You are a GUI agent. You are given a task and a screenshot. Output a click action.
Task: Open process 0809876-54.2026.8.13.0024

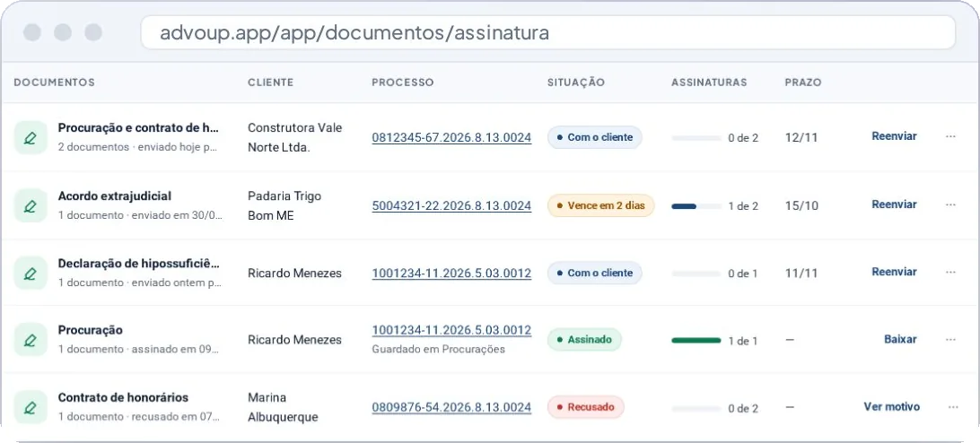point(451,407)
